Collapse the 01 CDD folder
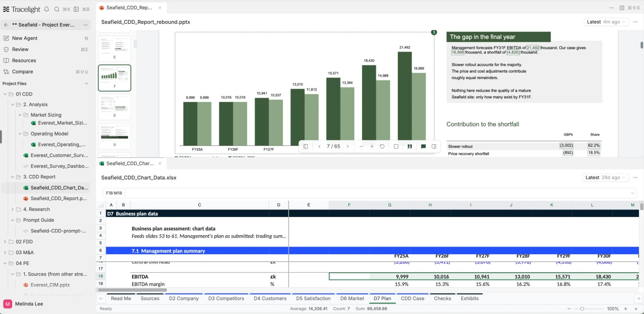The image size is (644, 314). [5, 94]
